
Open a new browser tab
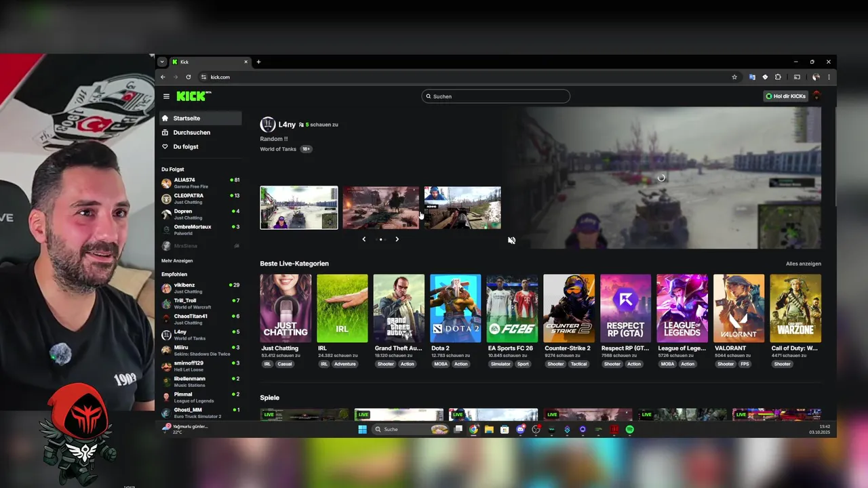(x=258, y=62)
